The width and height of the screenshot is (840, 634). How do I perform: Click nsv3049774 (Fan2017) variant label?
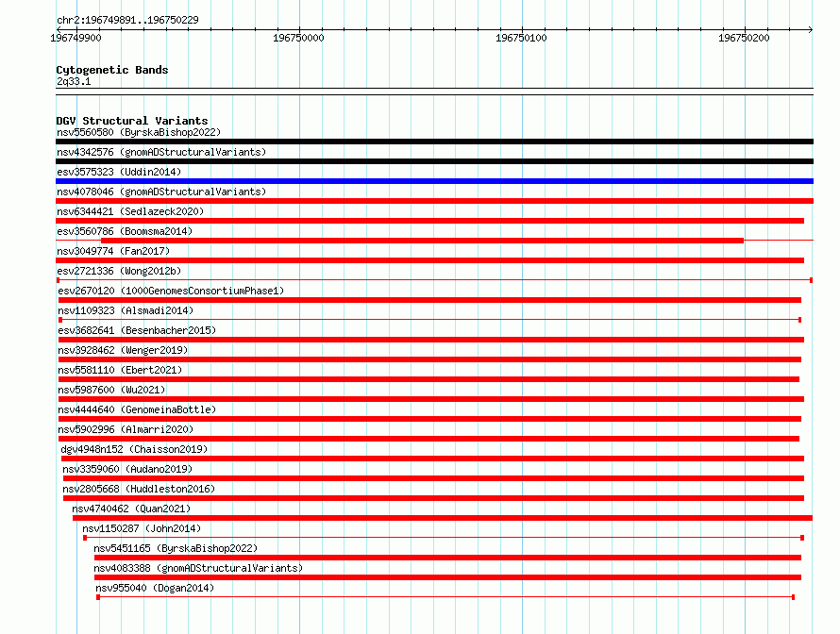[x=113, y=251]
